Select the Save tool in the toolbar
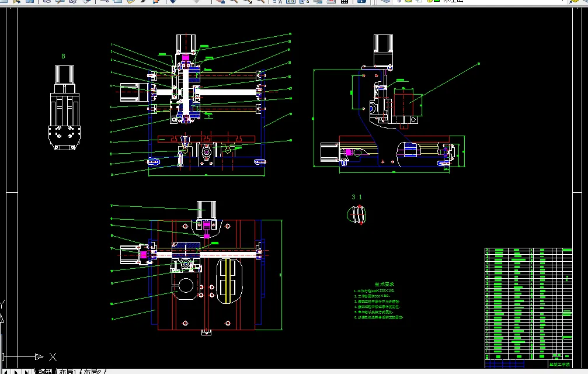Viewport: 588px width, 374px height. 28,2
